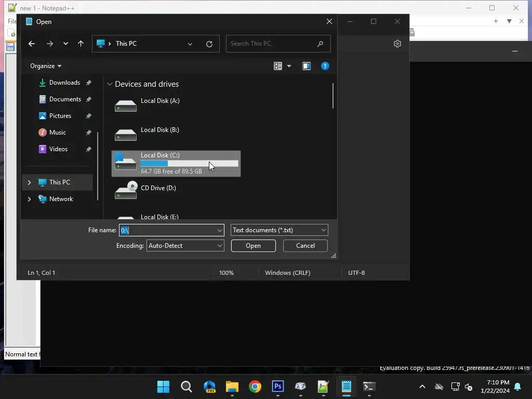This screenshot has height=399, width=532.
Task: Open taskbar Search
Action: (187, 387)
